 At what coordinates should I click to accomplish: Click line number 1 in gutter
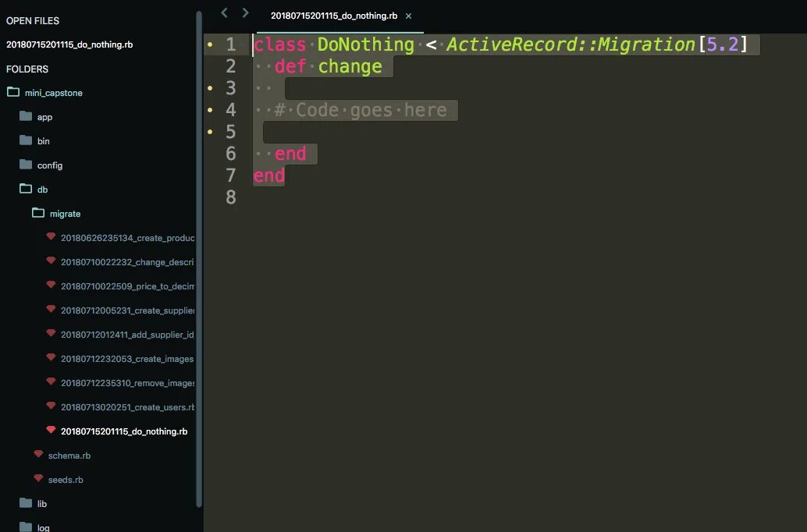click(x=230, y=44)
